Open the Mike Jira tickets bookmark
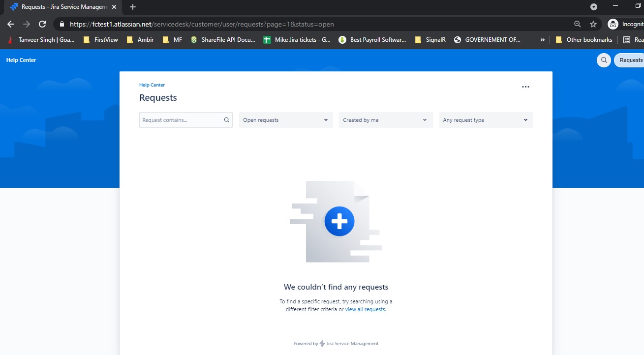This screenshot has height=355, width=644. click(x=297, y=40)
